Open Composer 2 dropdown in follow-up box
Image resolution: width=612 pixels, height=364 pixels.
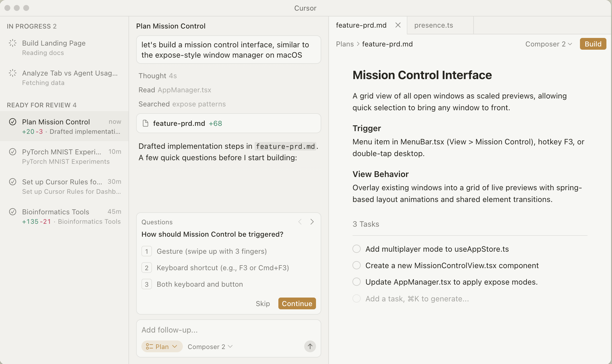click(210, 347)
